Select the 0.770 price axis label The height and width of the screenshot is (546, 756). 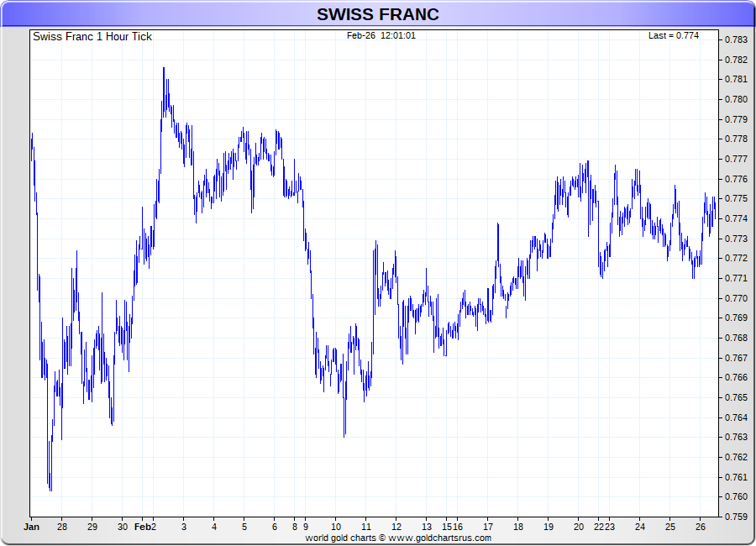(736, 298)
